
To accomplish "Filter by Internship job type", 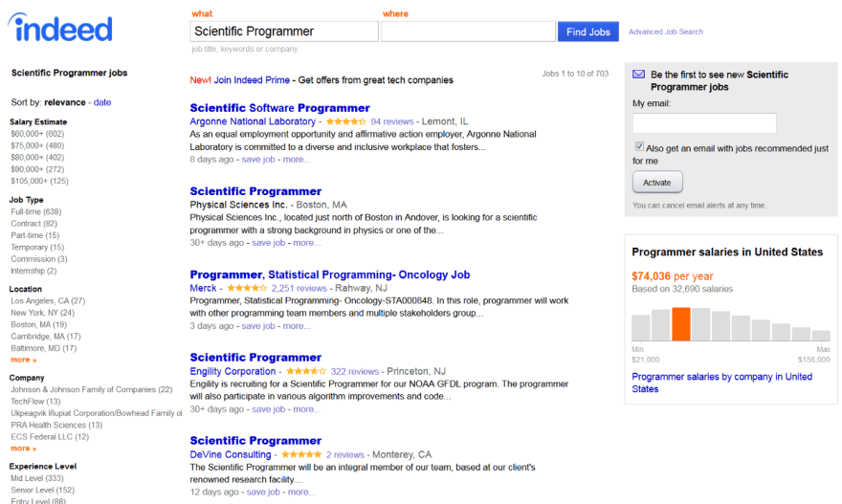I will click(x=33, y=271).
